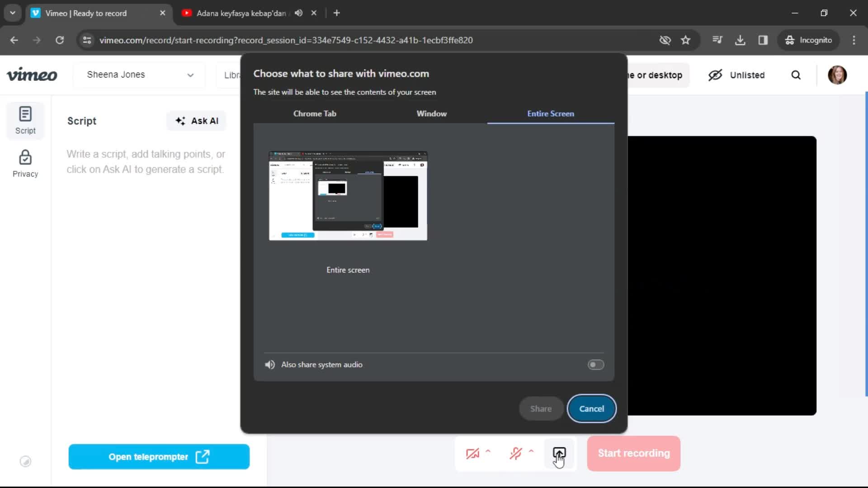Toggle the camera off icon
This screenshot has height=488, width=868.
click(472, 453)
